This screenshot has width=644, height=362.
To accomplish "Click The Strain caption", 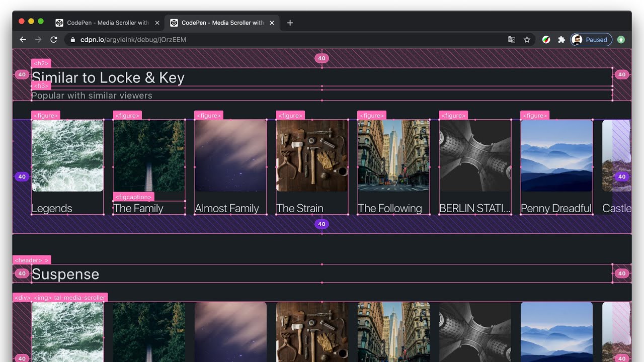I will click(300, 208).
